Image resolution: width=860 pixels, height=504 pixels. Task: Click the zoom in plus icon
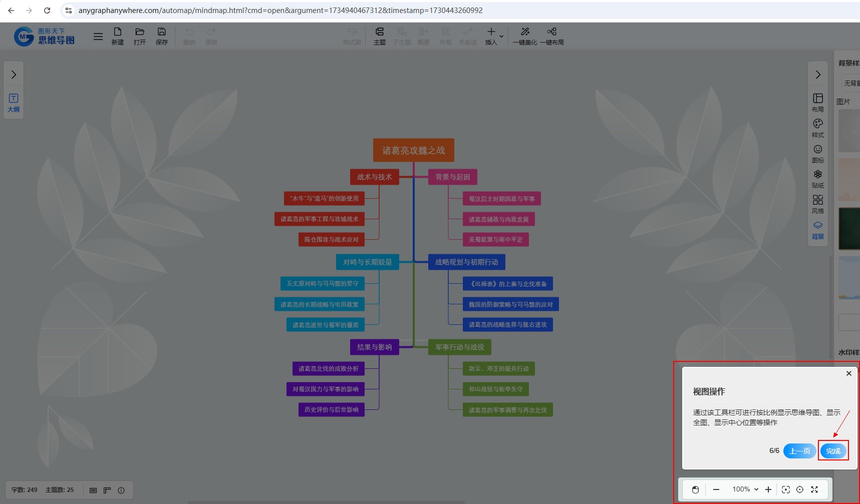tap(768, 489)
